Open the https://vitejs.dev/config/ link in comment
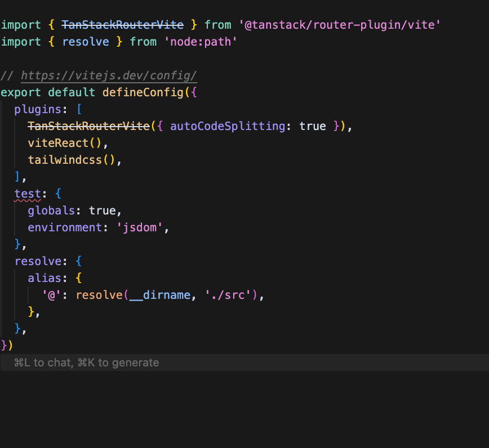Image resolution: width=489 pixels, height=448 pixels. (109, 76)
